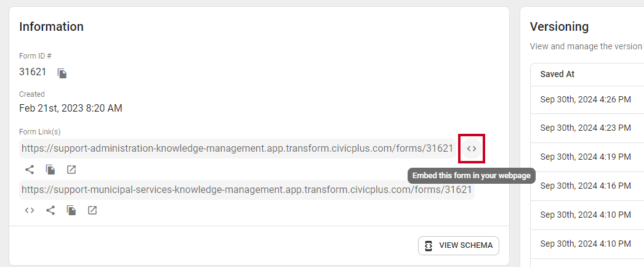Image resolution: width=644 pixels, height=267 pixels.
Task: Select version saved Sep 30th 4:26 PM
Action: coord(587,100)
